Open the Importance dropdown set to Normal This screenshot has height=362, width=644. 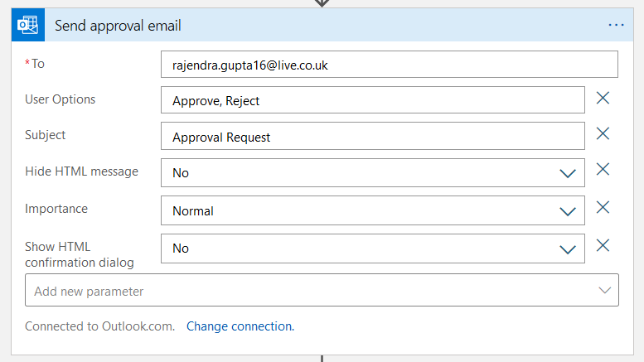pos(373,210)
